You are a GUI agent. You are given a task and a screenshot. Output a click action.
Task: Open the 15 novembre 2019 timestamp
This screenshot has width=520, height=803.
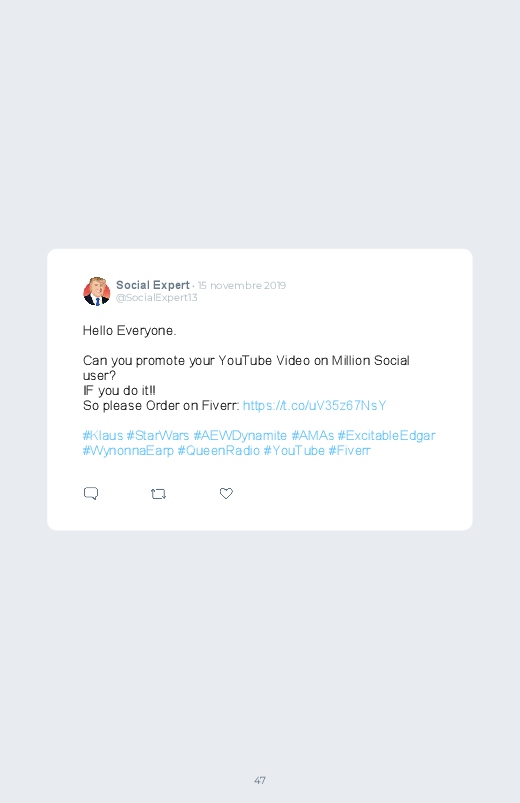tap(242, 285)
